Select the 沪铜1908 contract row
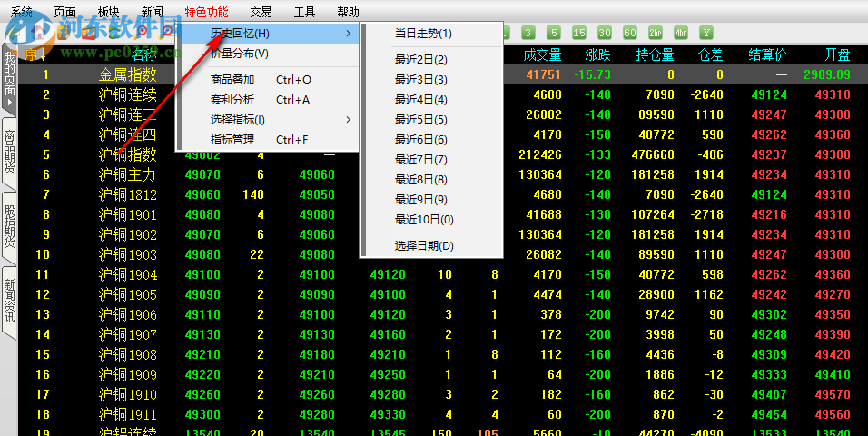Screen dimensions: 868x436 click(x=443, y=354)
